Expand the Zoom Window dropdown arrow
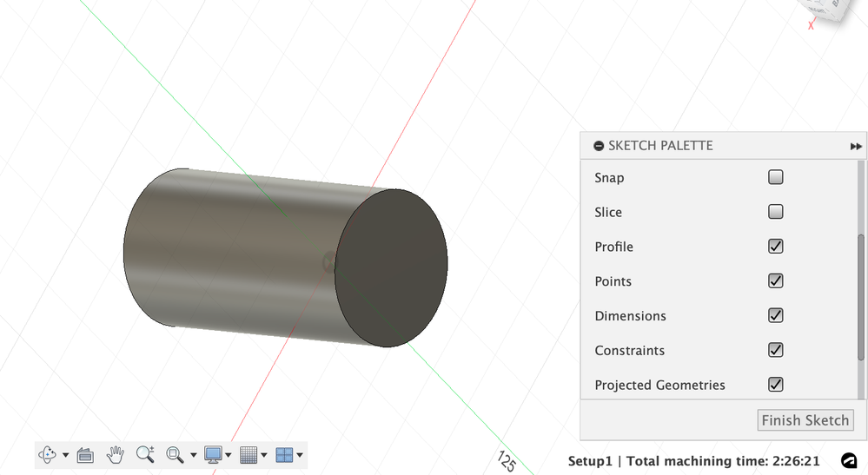The image size is (868, 475). (193, 455)
